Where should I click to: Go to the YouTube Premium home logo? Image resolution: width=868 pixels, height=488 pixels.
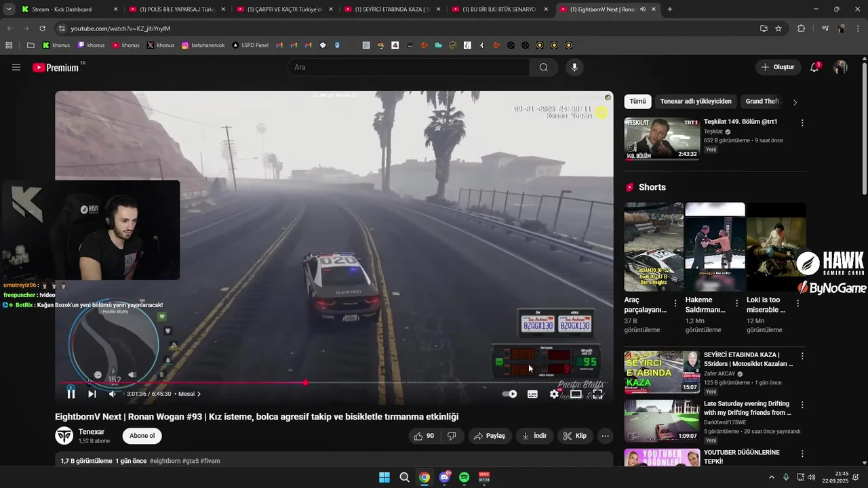(x=56, y=67)
